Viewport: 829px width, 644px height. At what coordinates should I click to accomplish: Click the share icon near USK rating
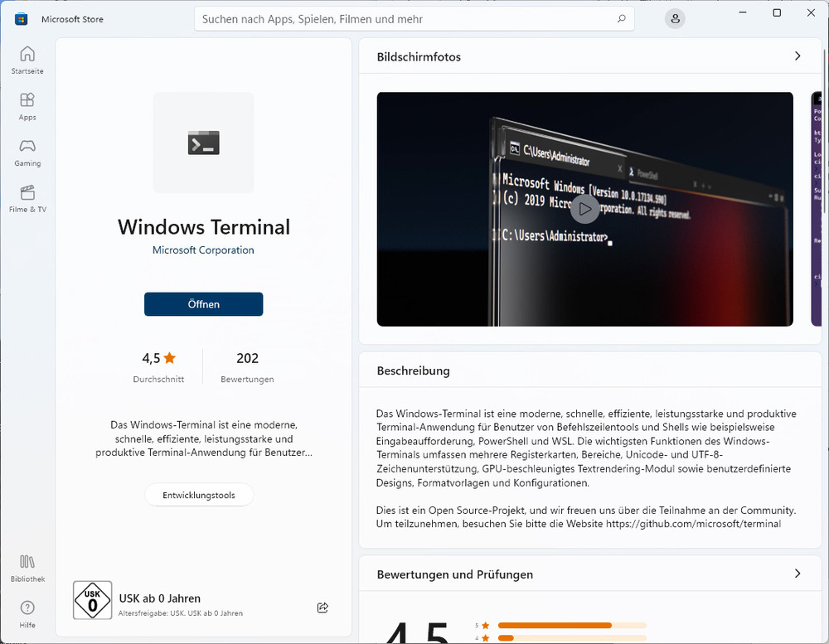pyautogui.click(x=322, y=608)
